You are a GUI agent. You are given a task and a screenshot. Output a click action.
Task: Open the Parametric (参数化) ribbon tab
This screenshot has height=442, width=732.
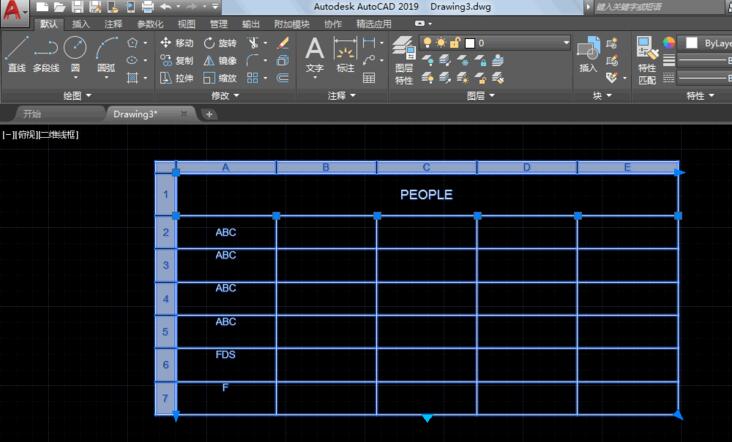point(150,24)
